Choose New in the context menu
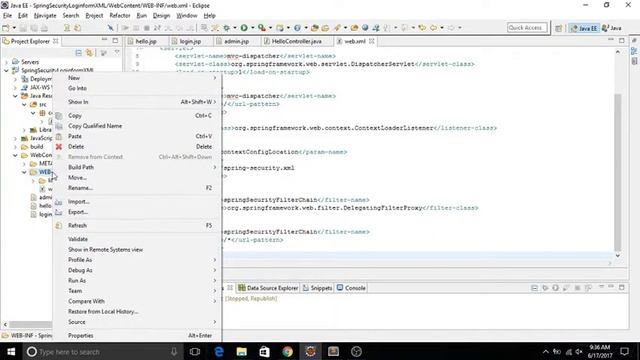Viewport: 640px width, 360px height. pos(137,78)
